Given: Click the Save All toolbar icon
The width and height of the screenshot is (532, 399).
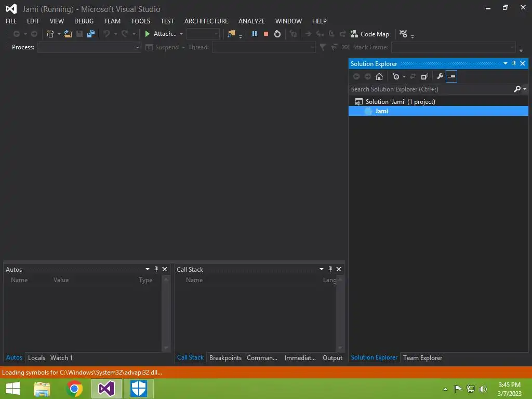Looking at the screenshot, I should coord(90,34).
